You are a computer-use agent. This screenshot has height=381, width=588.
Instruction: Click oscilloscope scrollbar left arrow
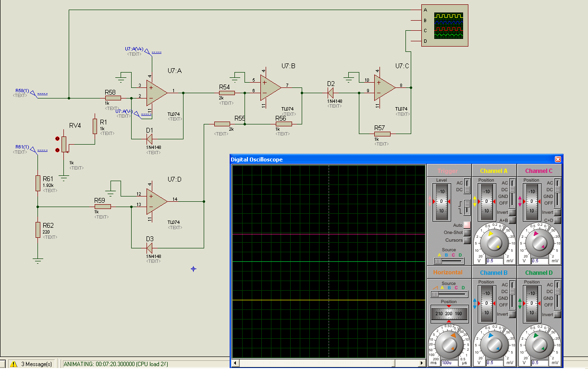pos(235,363)
